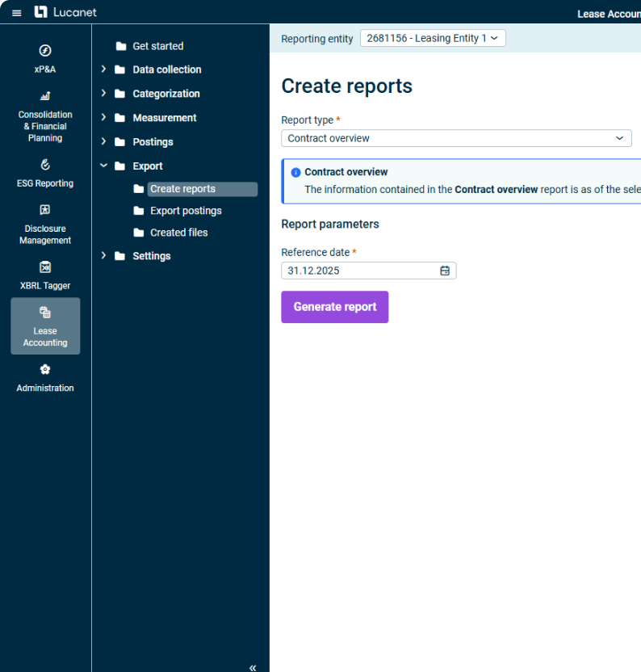
Task: Launch the XBRL Tagger module
Action: 45,275
